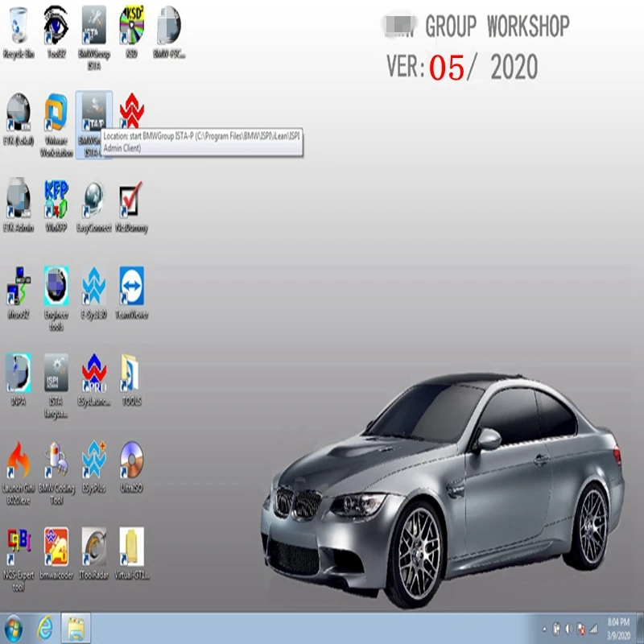The height and width of the screenshot is (644, 644).
Task: Open the Recycle Bin desktop icon
Action: point(19,33)
